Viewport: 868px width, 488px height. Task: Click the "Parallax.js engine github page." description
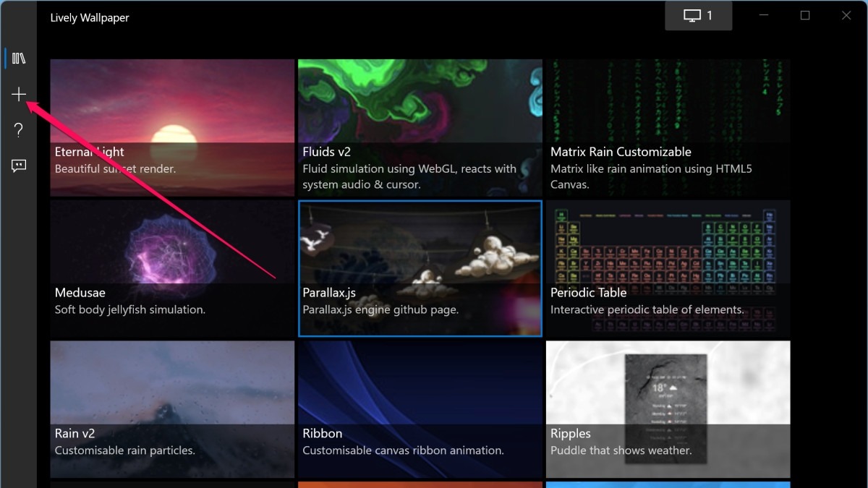tap(380, 309)
